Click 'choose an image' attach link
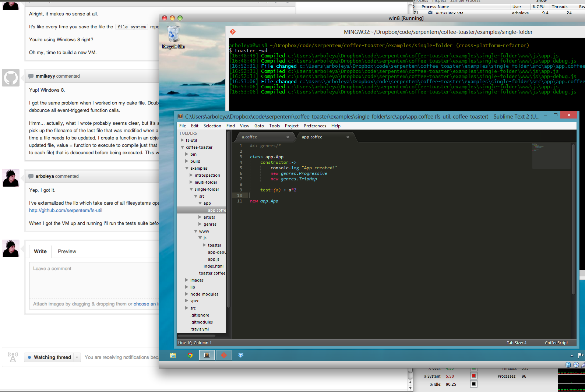The width and height of the screenshot is (585, 392). pyautogui.click(x=146, y=304)
